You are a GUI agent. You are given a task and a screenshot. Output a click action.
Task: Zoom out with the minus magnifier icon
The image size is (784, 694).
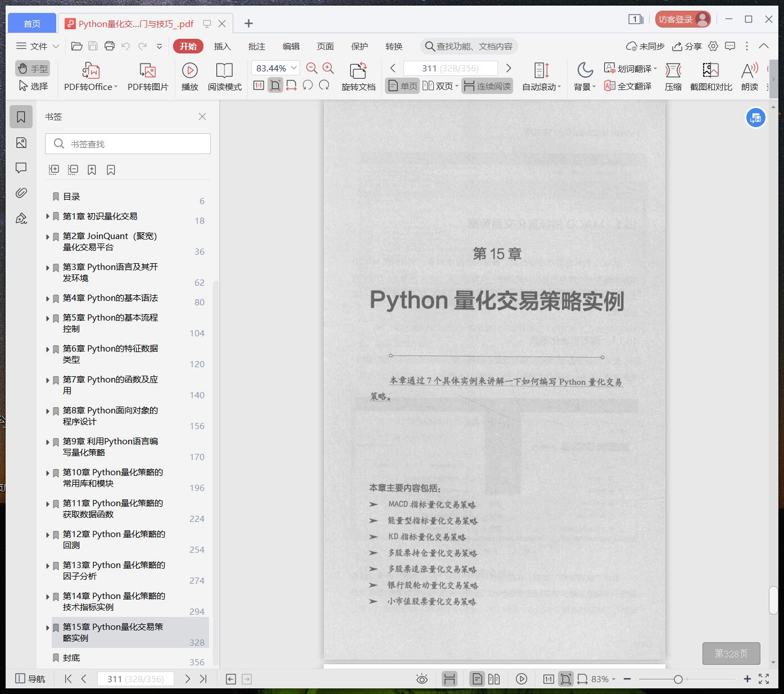[312, 69]
